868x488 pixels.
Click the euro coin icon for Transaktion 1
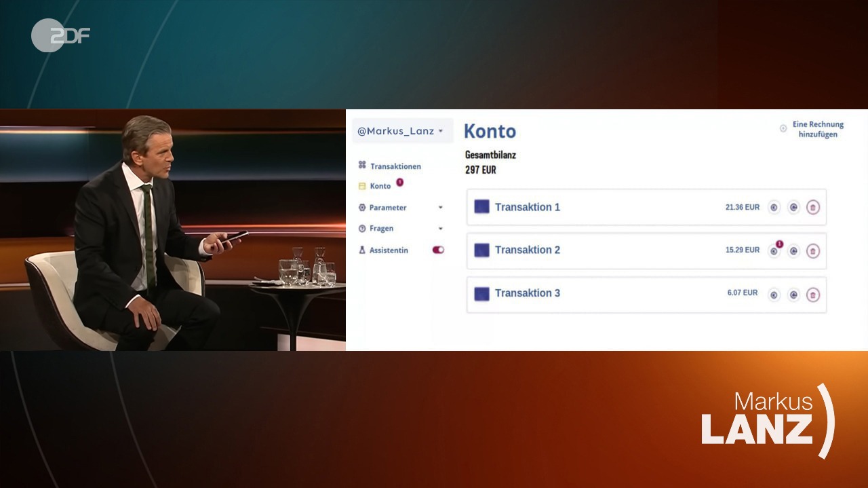pyautogui.click(x=774, y=208)
